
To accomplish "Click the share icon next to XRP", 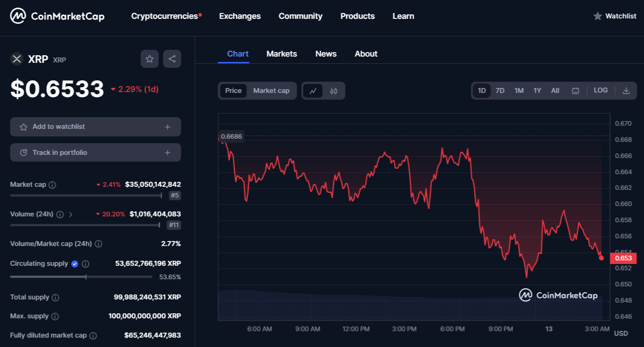I will point(172,59).
